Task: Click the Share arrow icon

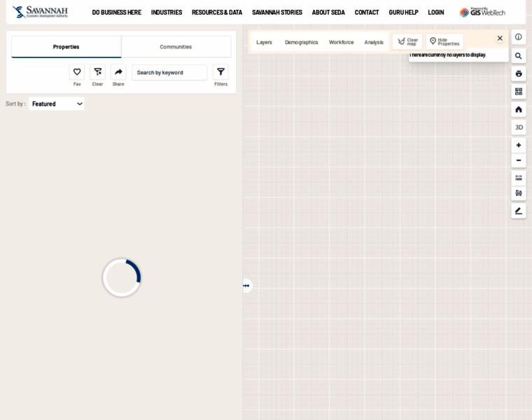Action: click(118, 72)
